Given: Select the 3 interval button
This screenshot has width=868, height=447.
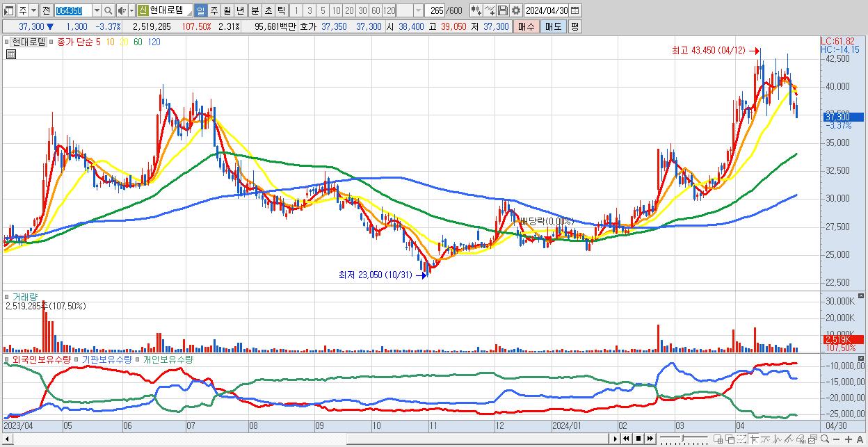Looking at the screenshot, I should point(310,11).
